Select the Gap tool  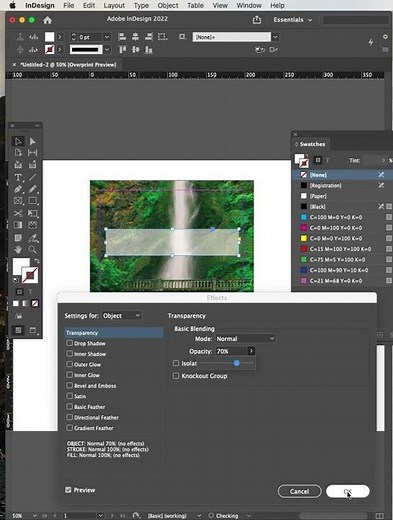[32, 153]
